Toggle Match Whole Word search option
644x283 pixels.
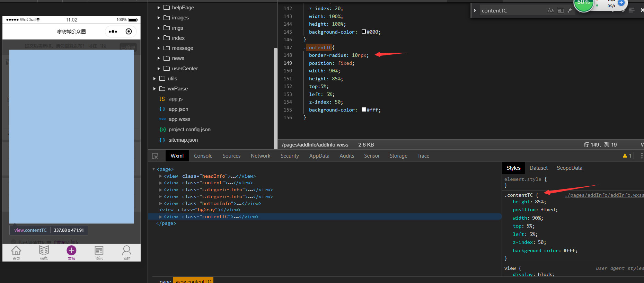coord(561,10)
